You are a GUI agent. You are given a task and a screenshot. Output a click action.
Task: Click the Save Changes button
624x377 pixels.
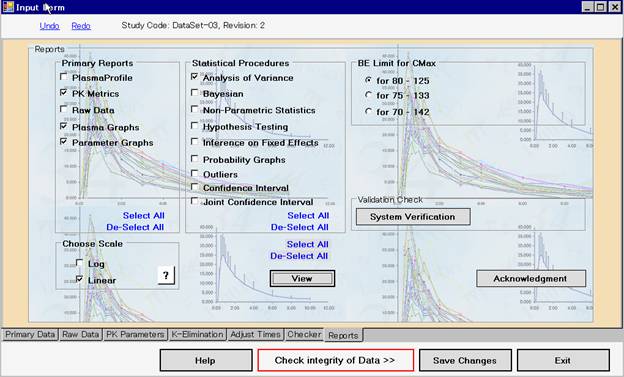[465, 360]
